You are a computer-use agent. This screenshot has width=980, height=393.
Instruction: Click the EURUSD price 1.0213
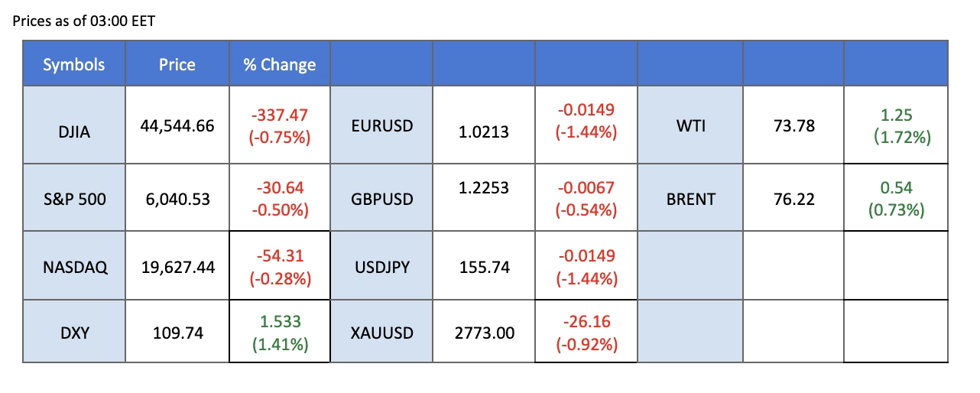(484, 132)
